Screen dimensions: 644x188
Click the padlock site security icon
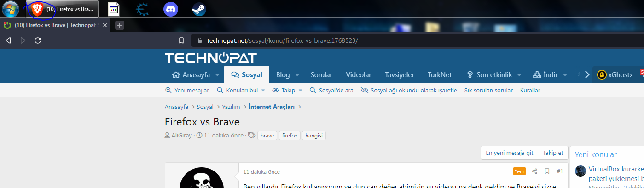click(199, 40)
